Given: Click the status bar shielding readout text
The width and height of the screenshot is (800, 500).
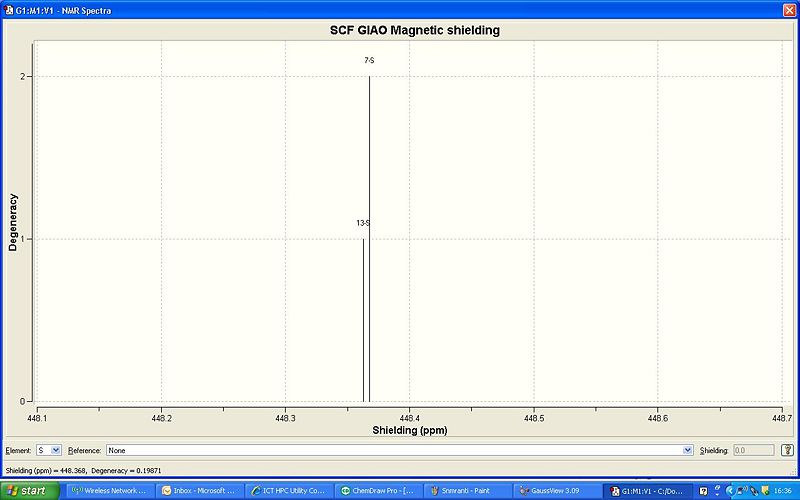Looking at the screenshot, I should [83, 470].
